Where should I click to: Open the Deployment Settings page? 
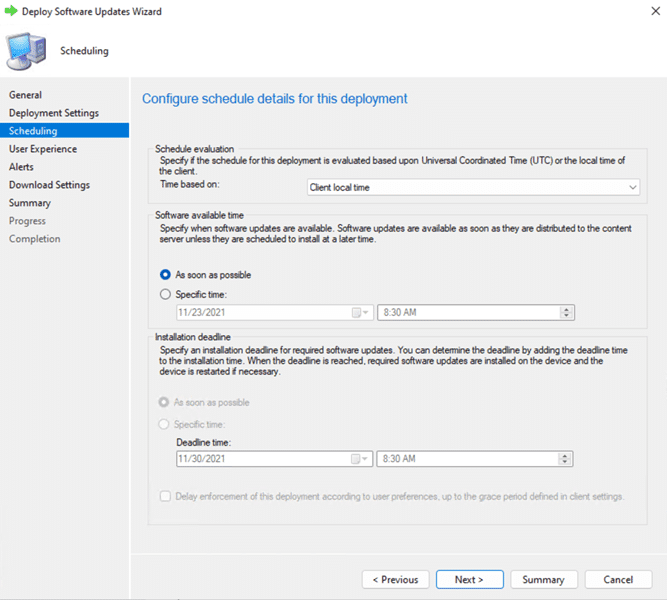tap(54, 113)
